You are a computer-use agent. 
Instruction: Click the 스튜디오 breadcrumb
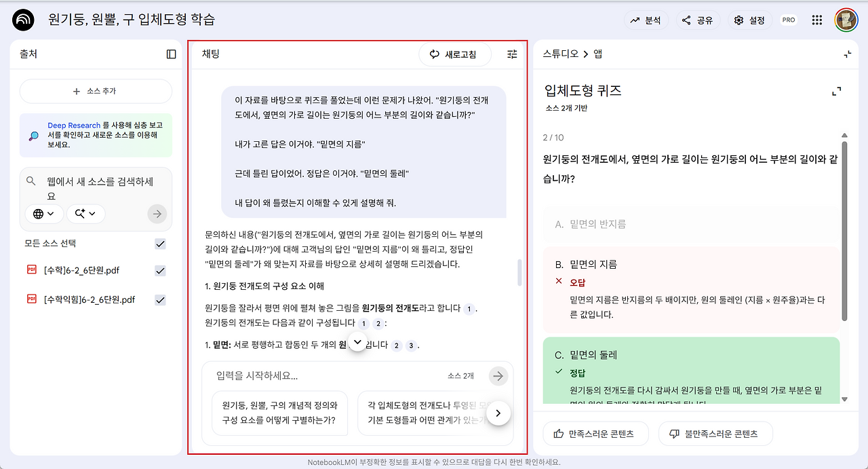(561, 54)
